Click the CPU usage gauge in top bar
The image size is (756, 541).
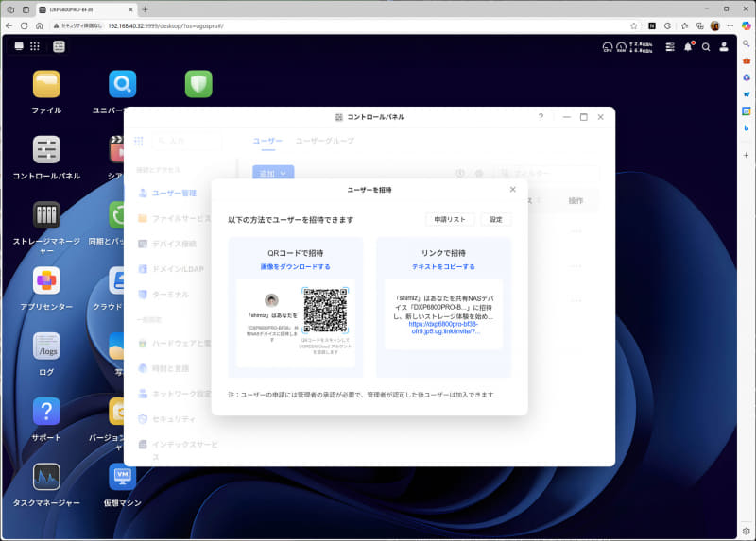coord(608,47)
